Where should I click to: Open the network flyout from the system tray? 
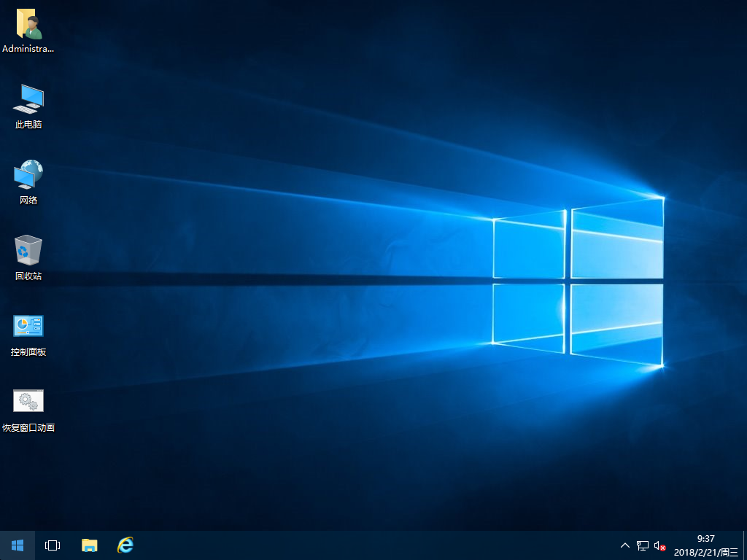tap(643, 545)
